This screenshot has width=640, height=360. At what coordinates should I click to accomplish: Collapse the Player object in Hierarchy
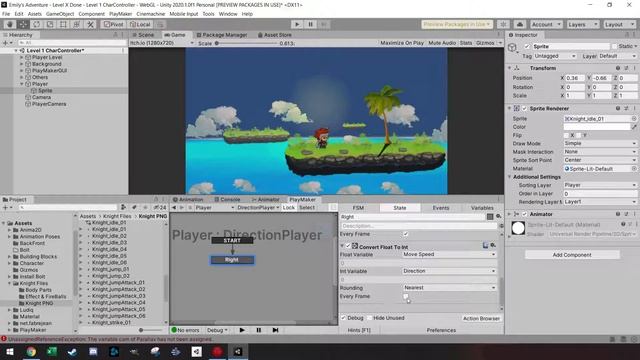[x=22, y=84]
